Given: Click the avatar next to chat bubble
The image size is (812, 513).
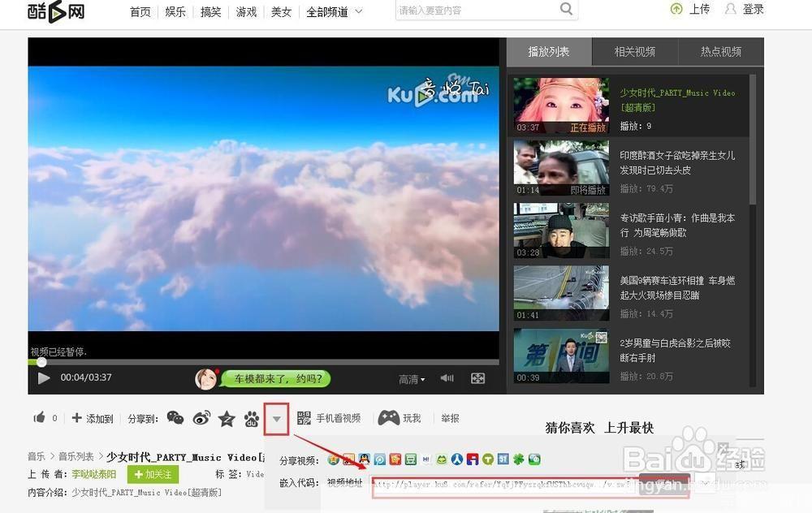Looking at the screenshot, I should coord(205,379).
